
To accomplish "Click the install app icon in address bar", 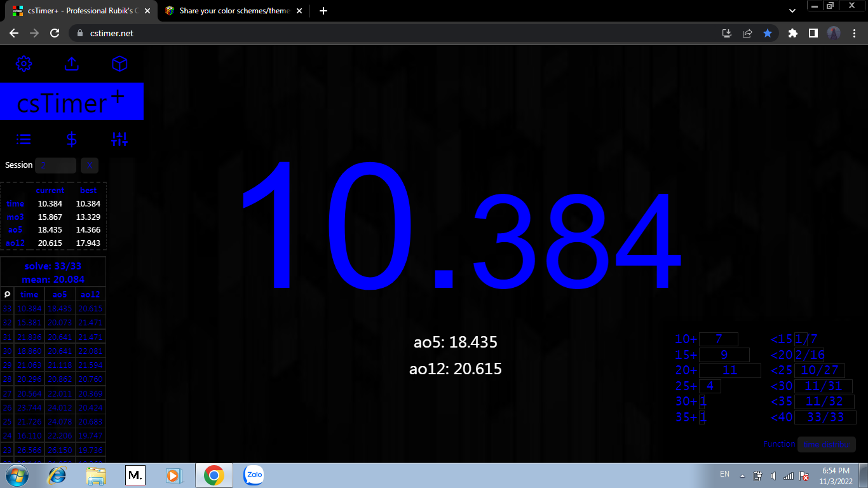I will click(x=727, y=33).
